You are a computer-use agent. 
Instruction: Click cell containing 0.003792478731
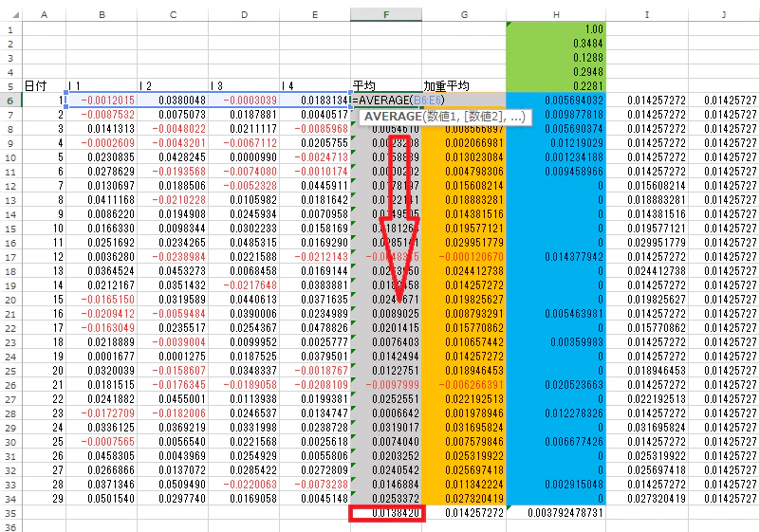coord(556,513)
